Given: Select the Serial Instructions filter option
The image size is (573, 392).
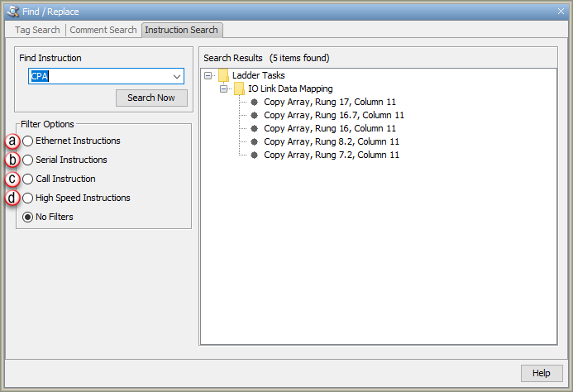Looking at the screenshot, I should click(28, 160).
